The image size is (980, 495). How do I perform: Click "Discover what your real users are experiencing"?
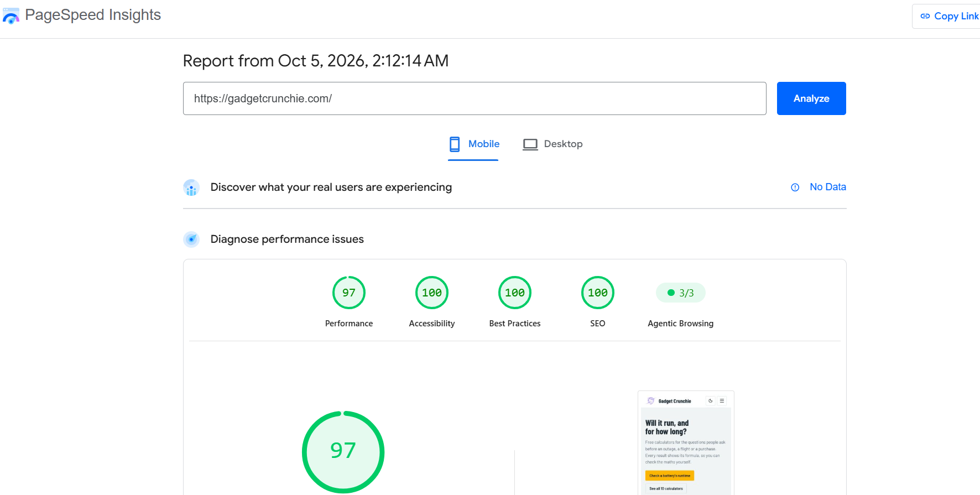coord(331,187)
